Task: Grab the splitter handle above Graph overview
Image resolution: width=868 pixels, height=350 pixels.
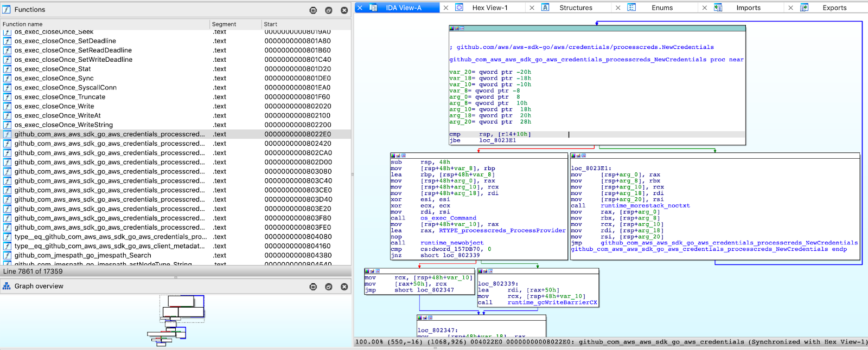Action: pyautogui.click(x=175, y=277)
